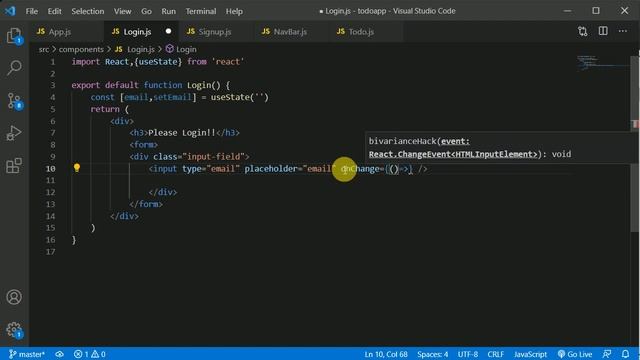Click Login symbol in the breadcrumb

(181, 49)
